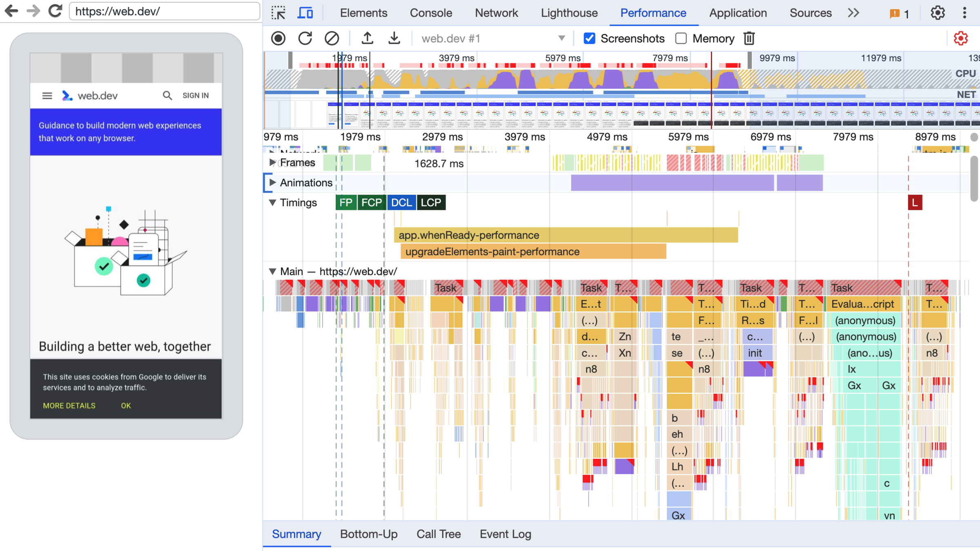980x551 pixels.
Task: Click the collect garbage trash icon
Action: coord(749,38)
